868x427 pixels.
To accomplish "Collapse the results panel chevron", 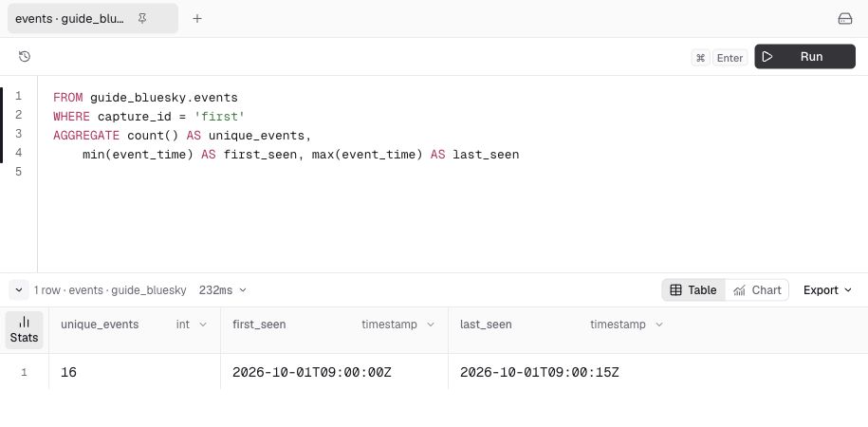I will click(19, 289).
